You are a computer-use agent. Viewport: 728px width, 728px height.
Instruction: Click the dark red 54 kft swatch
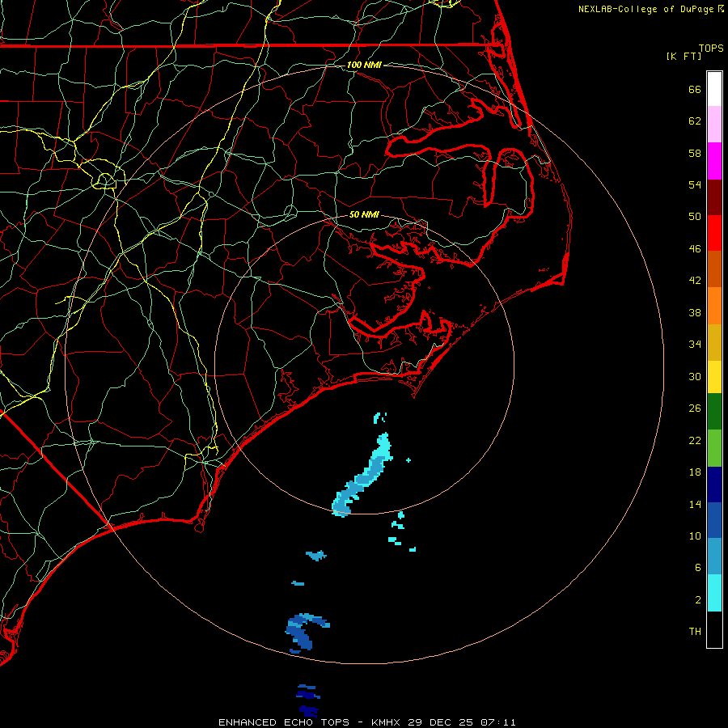click(714, 197)
